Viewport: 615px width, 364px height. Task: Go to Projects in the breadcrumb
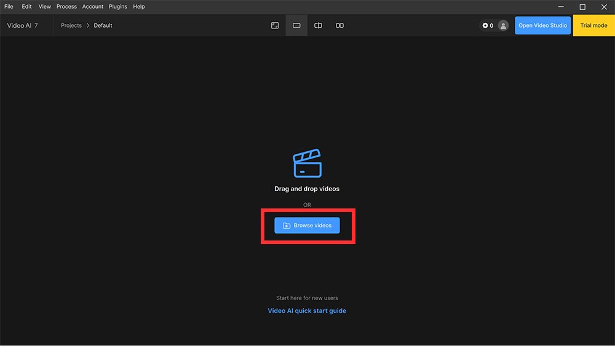tap(71, 26)
